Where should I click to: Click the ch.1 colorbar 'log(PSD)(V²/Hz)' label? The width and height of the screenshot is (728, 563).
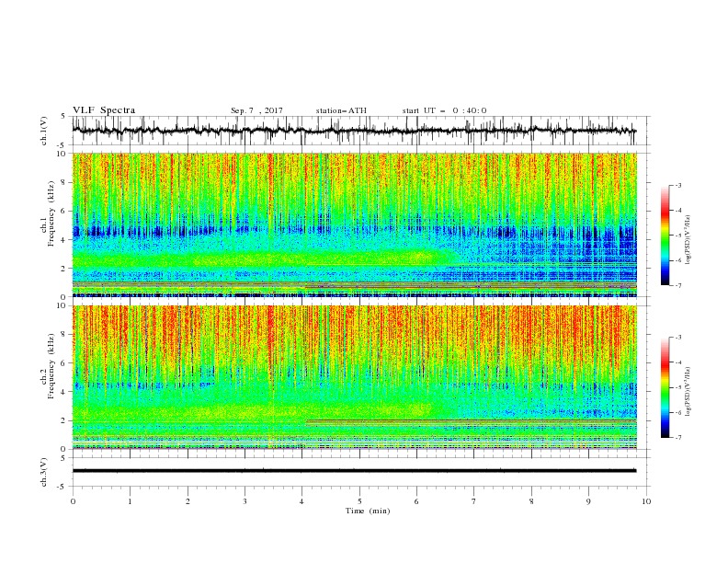coord(688,240)
